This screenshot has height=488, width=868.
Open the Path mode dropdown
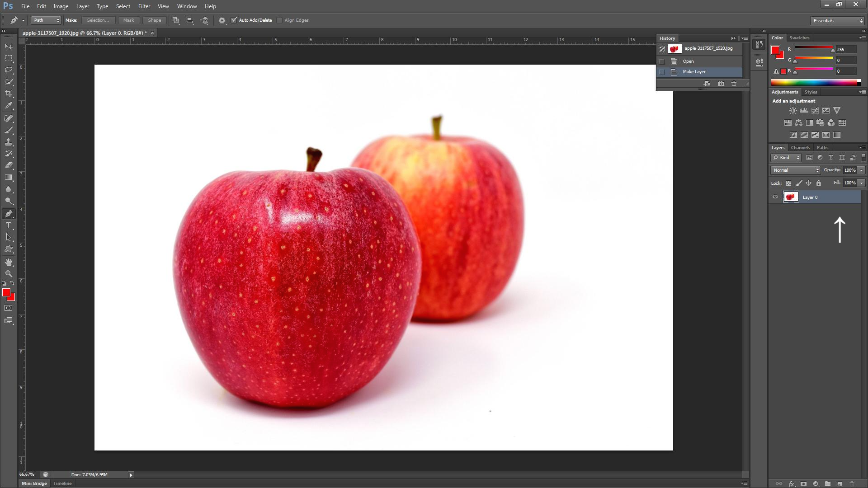46,20
